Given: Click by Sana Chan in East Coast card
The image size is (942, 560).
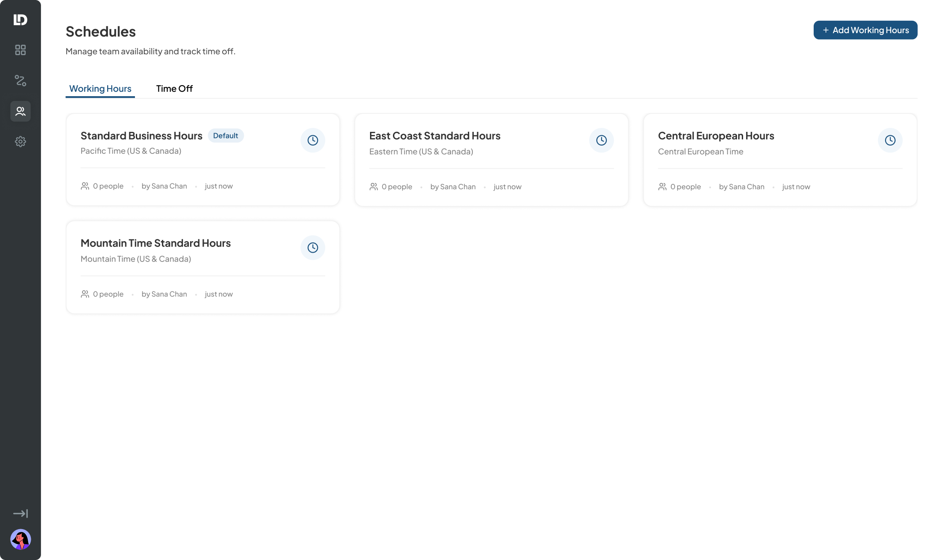Looking at the screenshot, I should tap(453, 187).
